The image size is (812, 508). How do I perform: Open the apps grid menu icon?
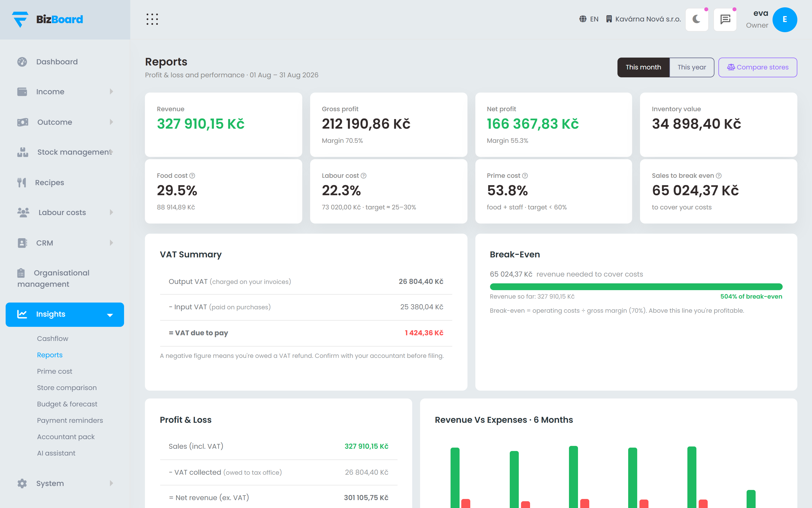tap(152, 19)
